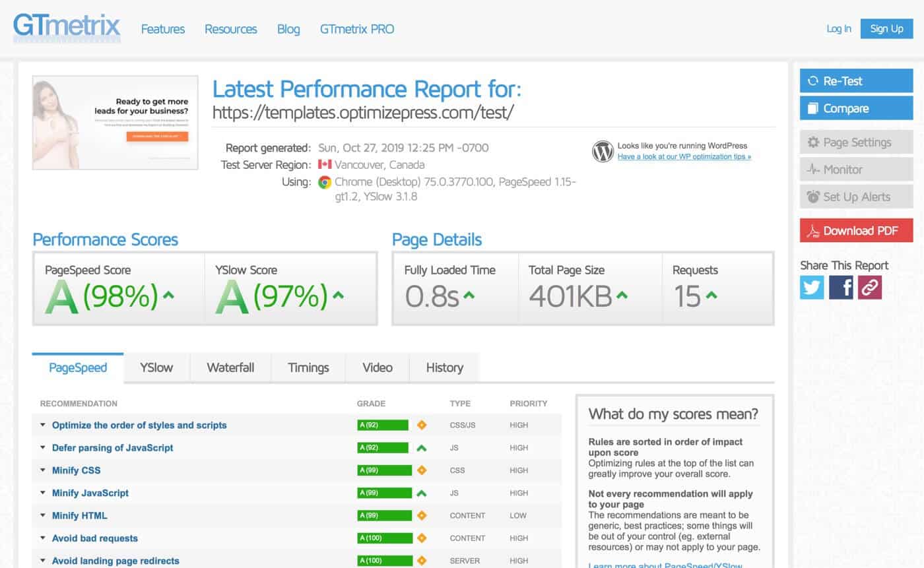
Task: Switch to the YSlow tab
Action: [x=156, y=368]
